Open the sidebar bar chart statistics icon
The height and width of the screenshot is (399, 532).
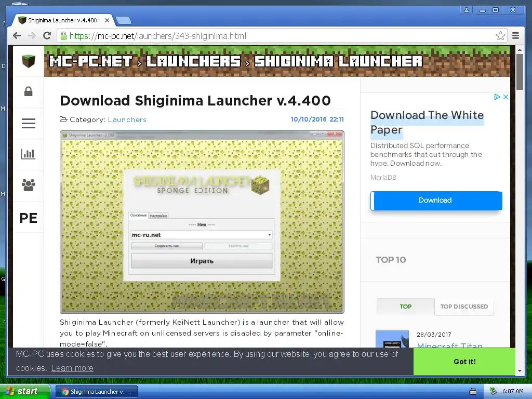[28, 154]
